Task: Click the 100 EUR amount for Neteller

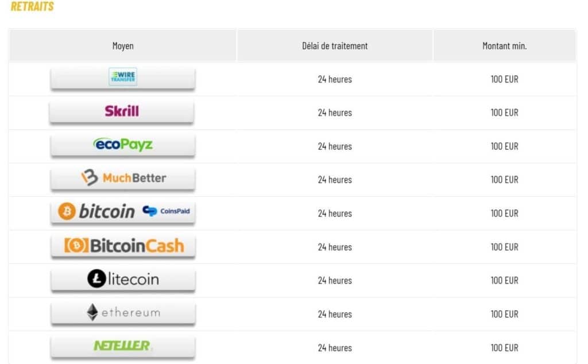Action: (x=504, y=347)
